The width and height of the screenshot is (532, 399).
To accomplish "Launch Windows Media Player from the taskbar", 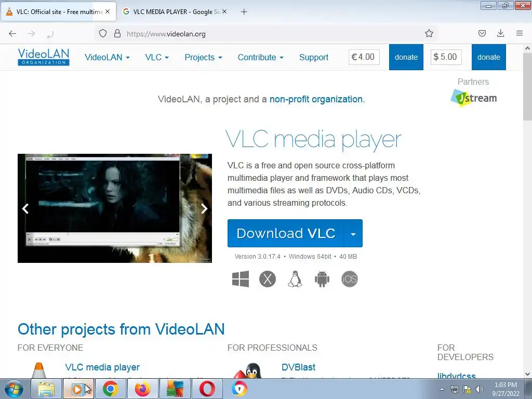I will 78,389.
